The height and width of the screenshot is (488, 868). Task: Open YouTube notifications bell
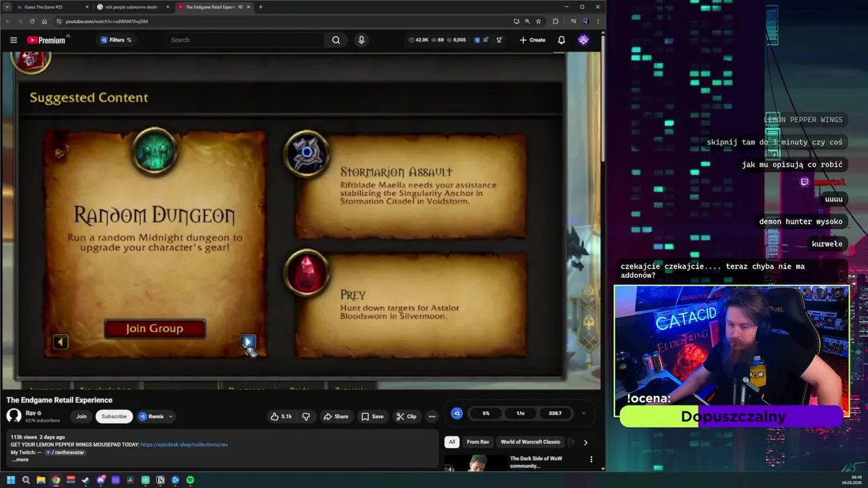tap(561, 40)
